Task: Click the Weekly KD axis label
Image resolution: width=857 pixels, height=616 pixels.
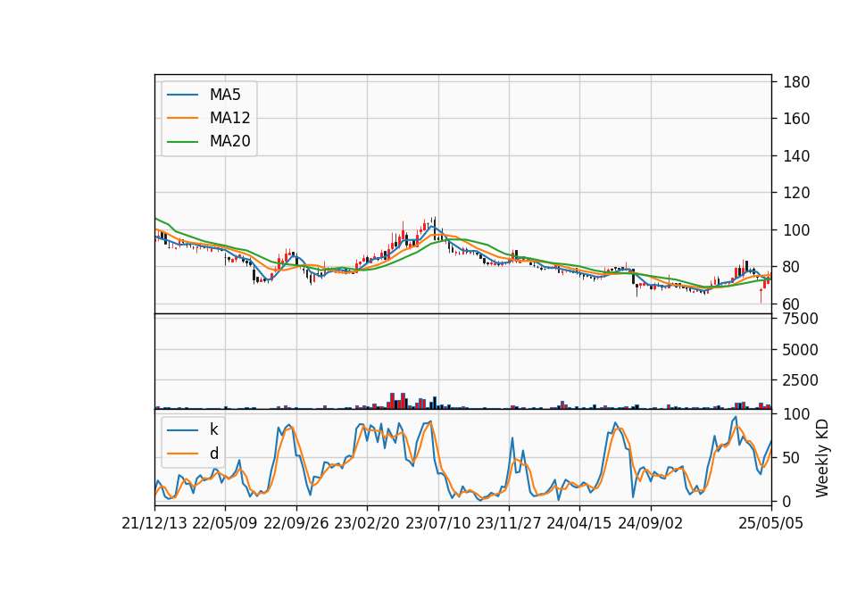Action: pos(822,459)
